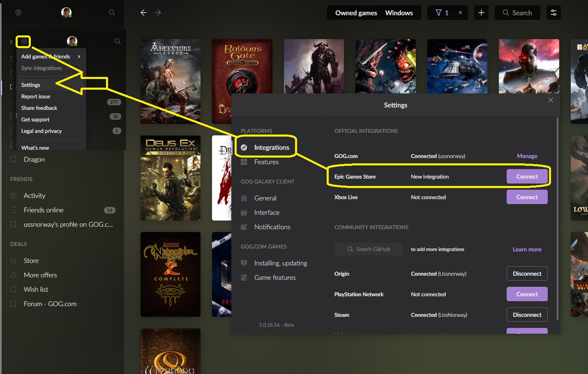
Task: Open the view options sliders icon
Action: coord(553,13)
